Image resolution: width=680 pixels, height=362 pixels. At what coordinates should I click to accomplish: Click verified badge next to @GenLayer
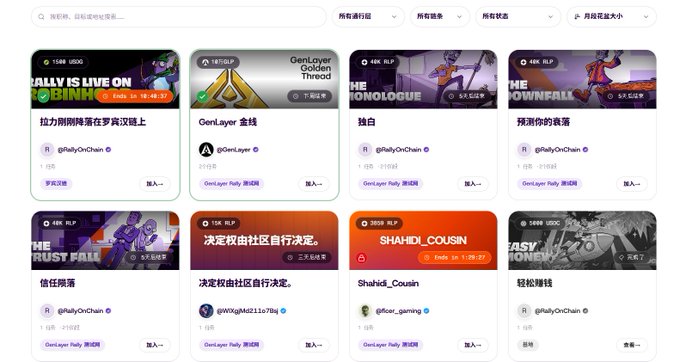pos(256,150)
